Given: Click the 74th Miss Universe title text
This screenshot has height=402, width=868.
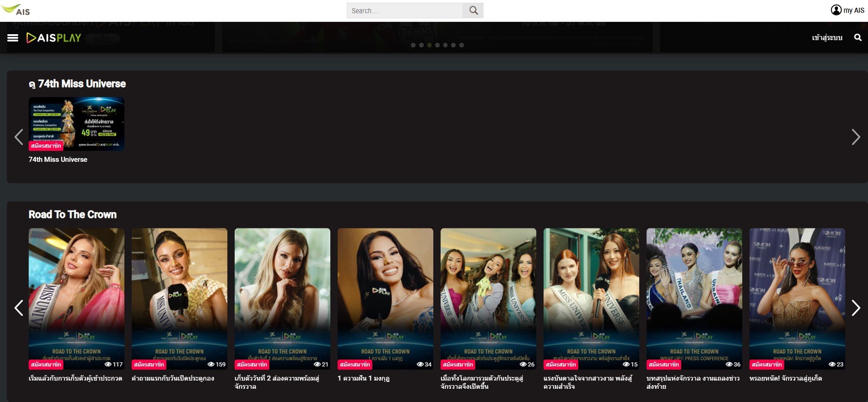Looking at the screenshot, I should click(x=58, y=160).
